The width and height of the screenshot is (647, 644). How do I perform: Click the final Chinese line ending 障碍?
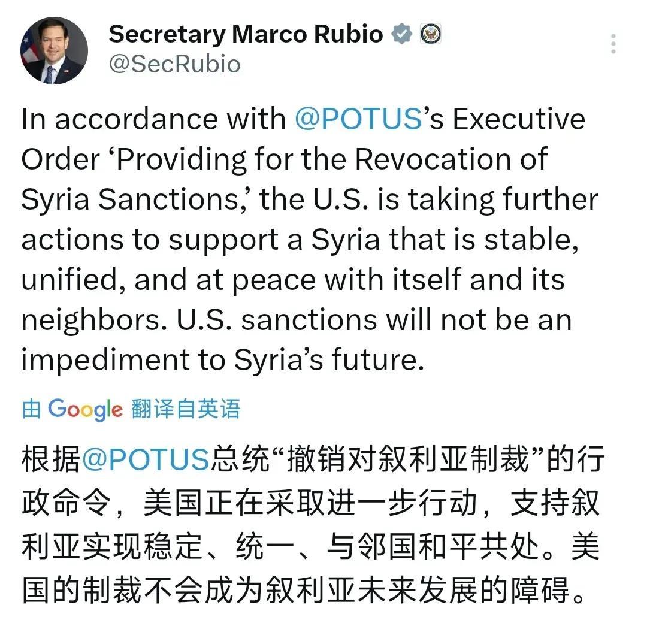304,589
